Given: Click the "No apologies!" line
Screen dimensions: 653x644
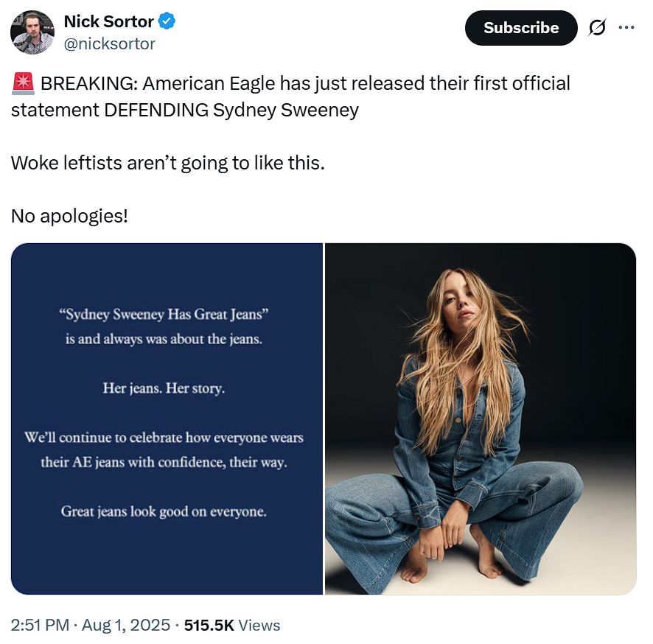Looking at the screenshot, I should [x=69, y=217].
